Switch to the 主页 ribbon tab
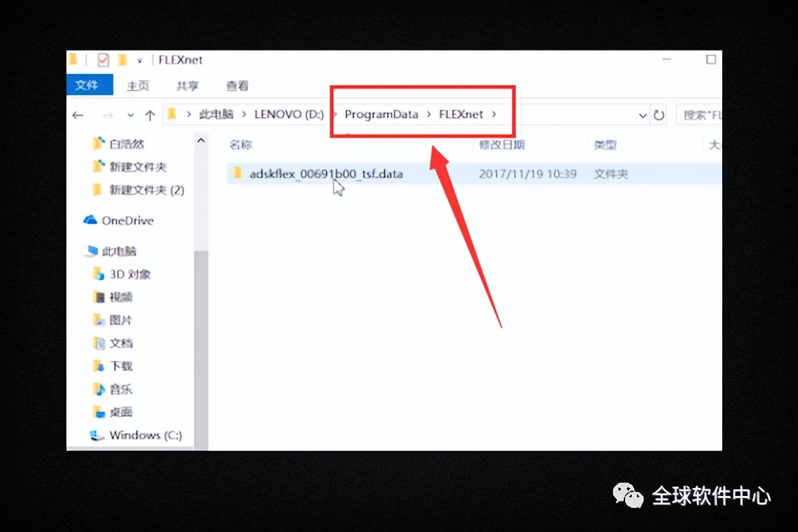Viewport: 798px width, 532px height. pos(138,86)
